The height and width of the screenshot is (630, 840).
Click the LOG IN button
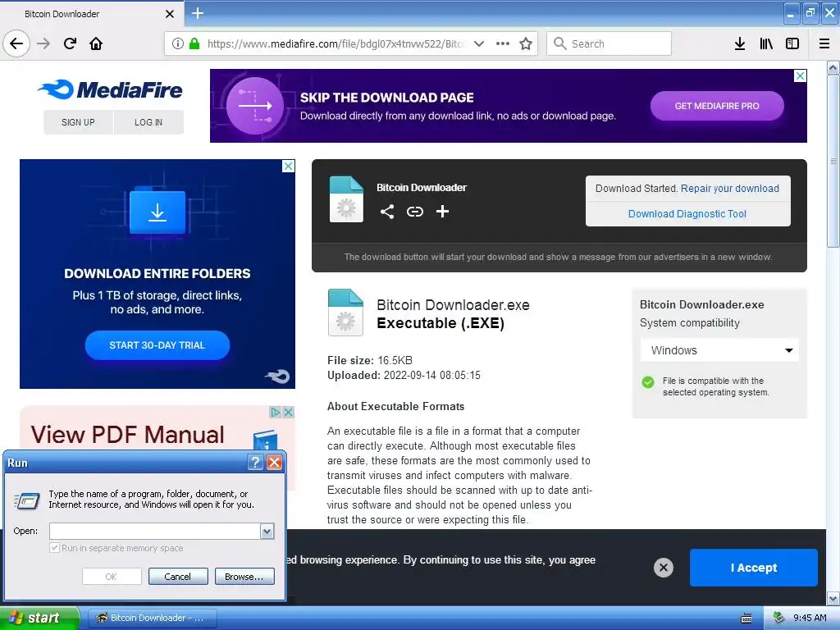point(148,122)
